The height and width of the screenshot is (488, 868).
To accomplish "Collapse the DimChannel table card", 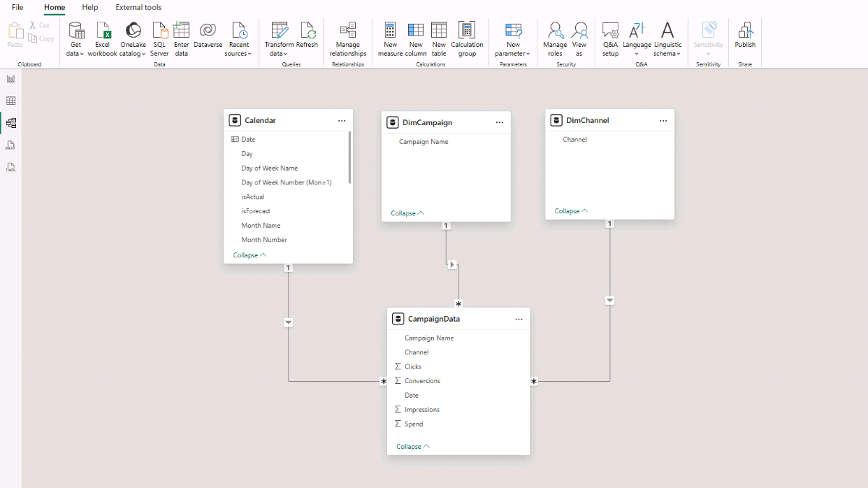I will tap(571, 211).
